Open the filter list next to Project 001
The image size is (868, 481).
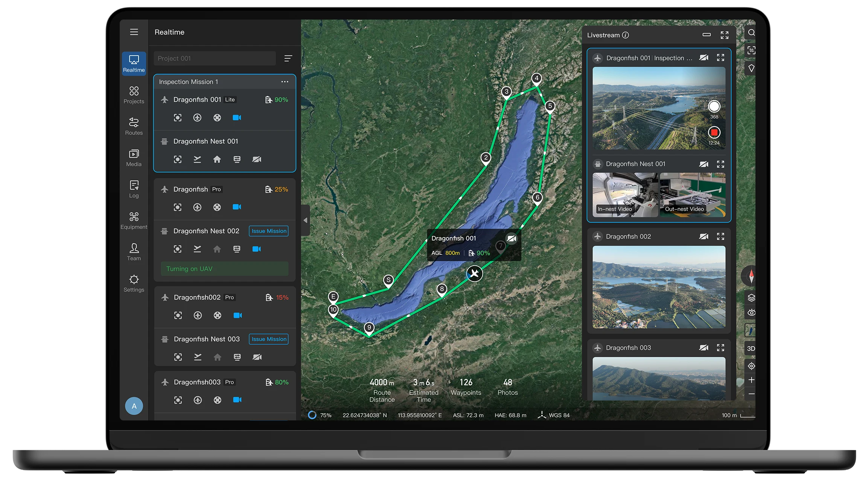pyautogui.click(x=288, y=58)
